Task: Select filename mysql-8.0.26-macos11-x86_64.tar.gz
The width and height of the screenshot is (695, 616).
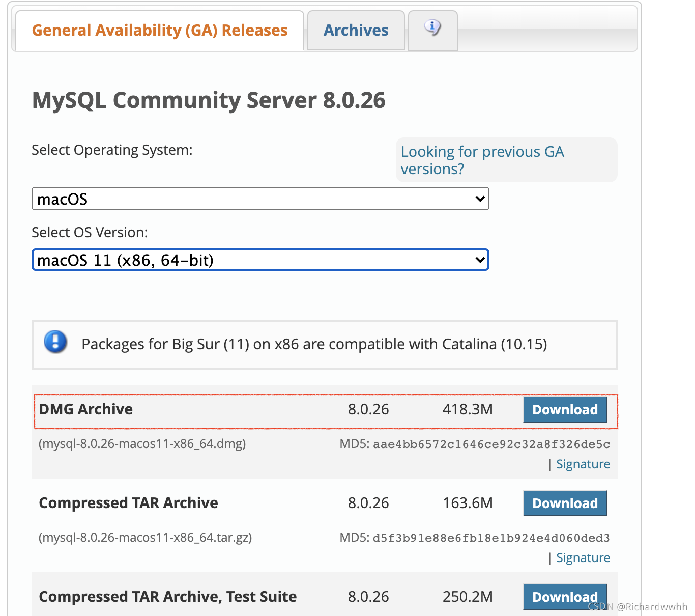Action: point(146,538)
